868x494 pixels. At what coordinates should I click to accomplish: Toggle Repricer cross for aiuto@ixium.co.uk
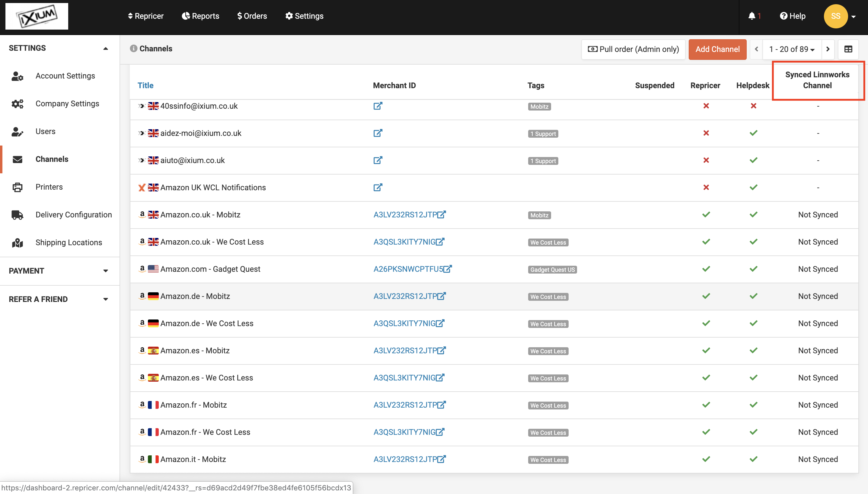(x=706, y=160)
